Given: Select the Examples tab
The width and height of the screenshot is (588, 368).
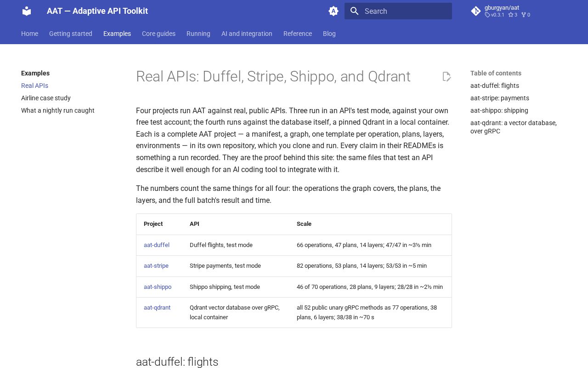Looking at the screenshot, I should coord(117,34).
